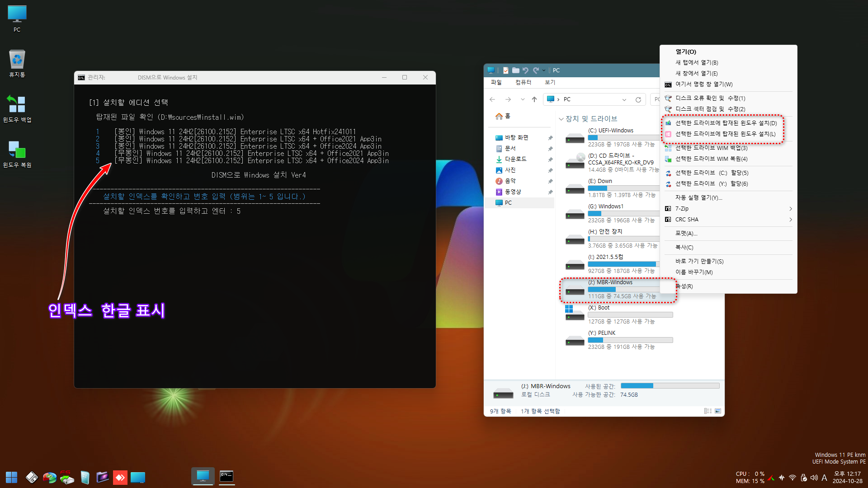Choose 속성(R) in context menu
868x488 pixels.
[728, 286]
